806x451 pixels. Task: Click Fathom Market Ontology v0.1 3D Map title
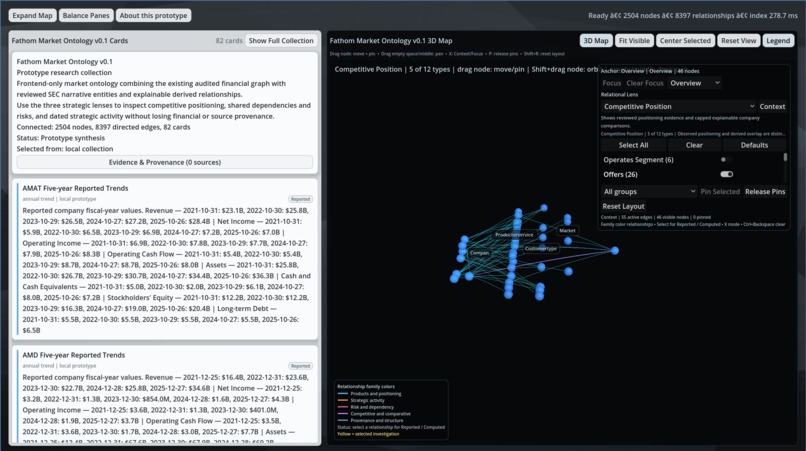[391, 41]
